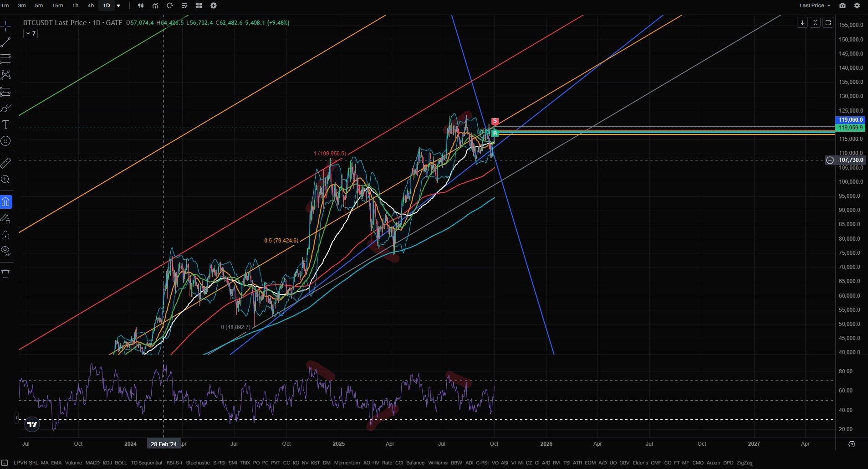Click the BTCUSDT Last Price symbol title

coord(55,22)
